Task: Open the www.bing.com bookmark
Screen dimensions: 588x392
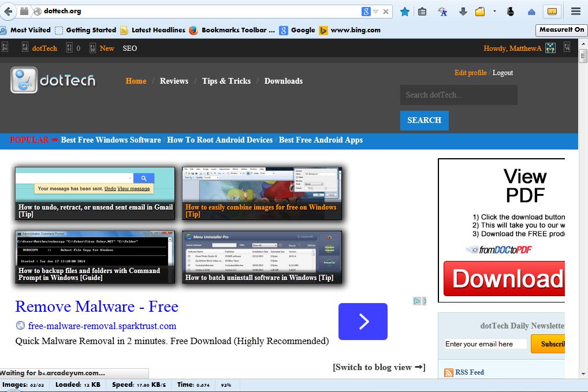Action: coord(349,30)
